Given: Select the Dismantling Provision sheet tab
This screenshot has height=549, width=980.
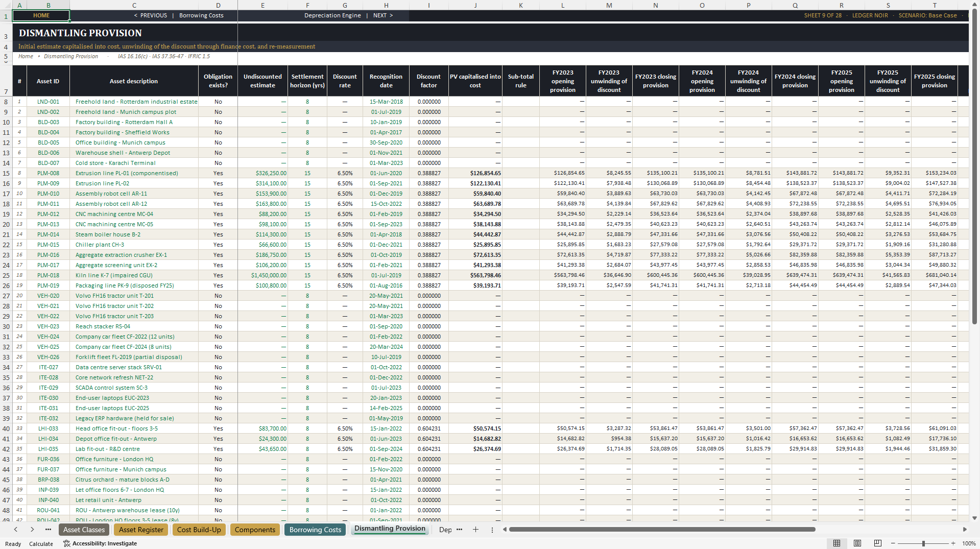Looking at the screenshot, I should [x=390, y=529].
